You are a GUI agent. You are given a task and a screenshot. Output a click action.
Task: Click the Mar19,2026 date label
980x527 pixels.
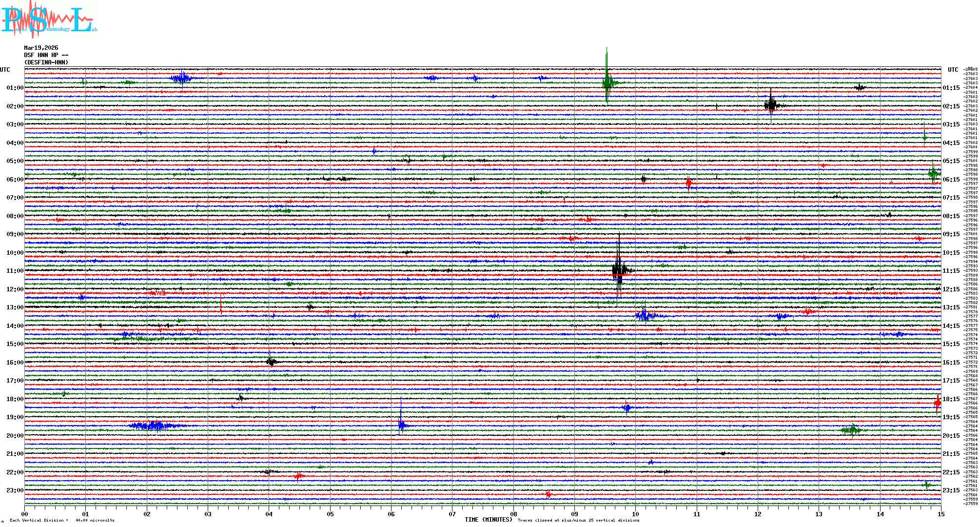(41, 48)
